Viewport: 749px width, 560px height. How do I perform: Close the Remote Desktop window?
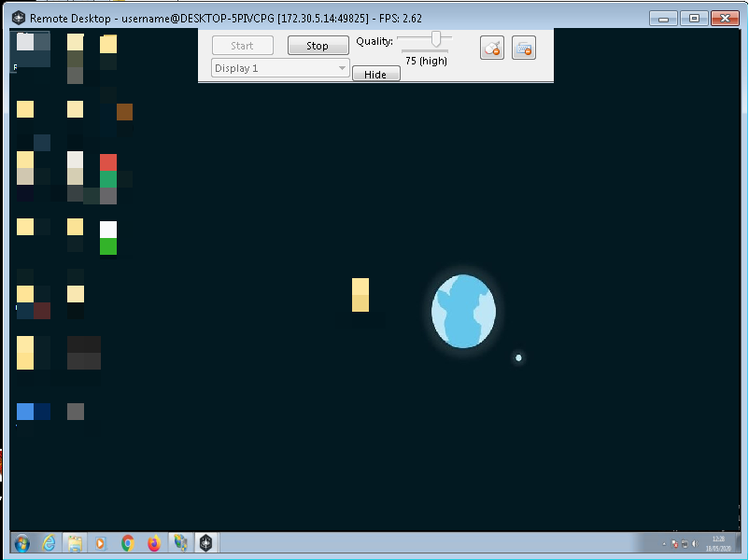[x=725, y=19]
